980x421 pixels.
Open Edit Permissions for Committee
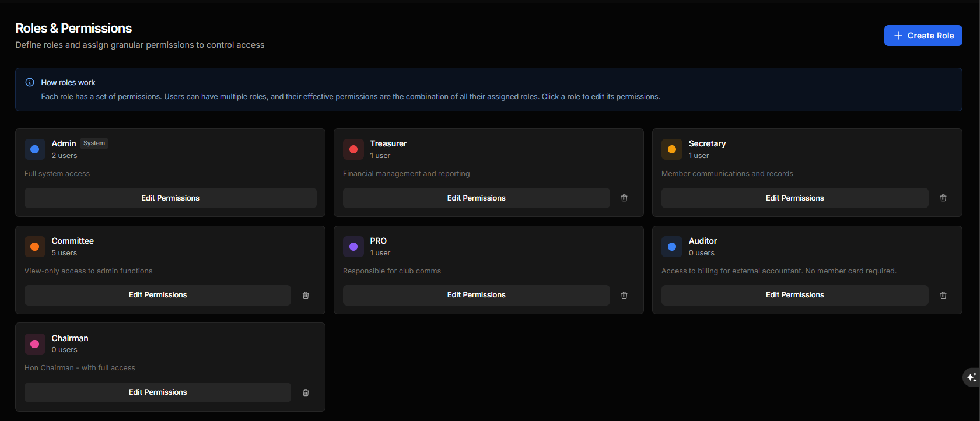click(157, 295)
